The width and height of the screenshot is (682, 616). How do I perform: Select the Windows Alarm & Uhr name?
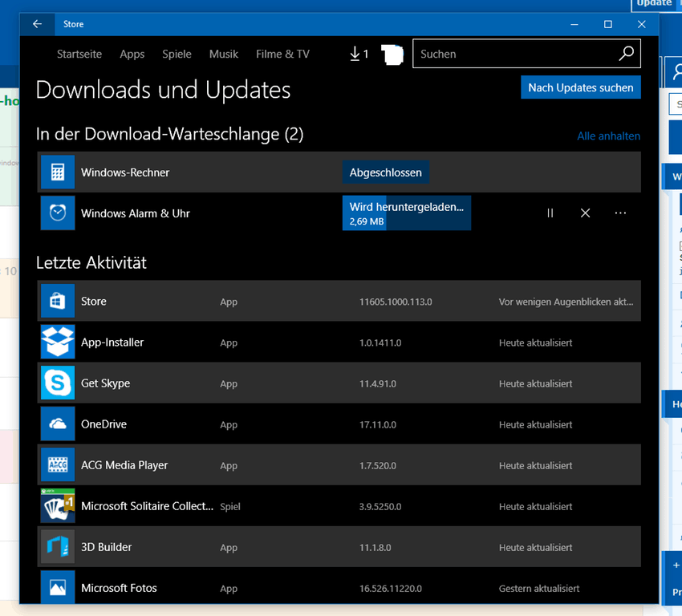[x=136, y=213]
